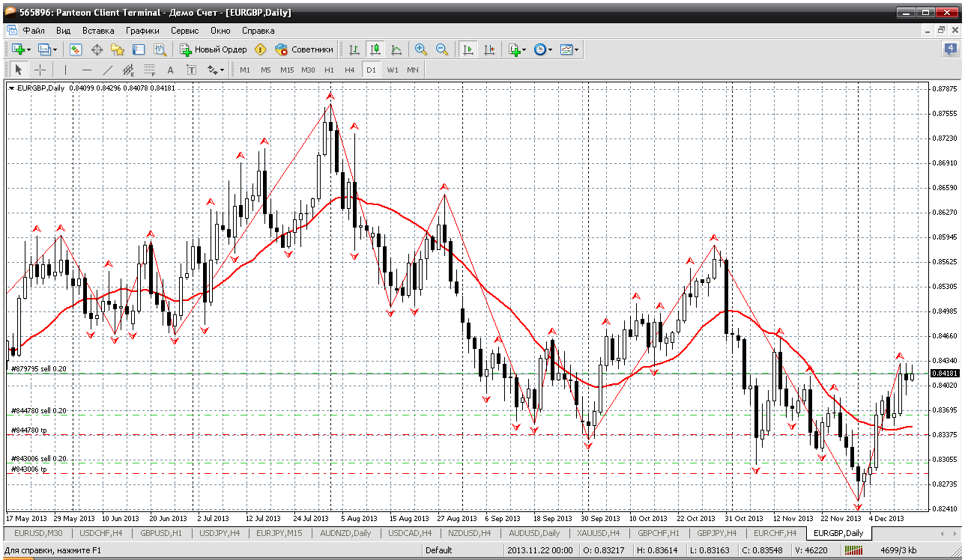Insert Fibonacci retracement tool
The height and width of the screenshot is (560, 965).
[x=149, y=70]
